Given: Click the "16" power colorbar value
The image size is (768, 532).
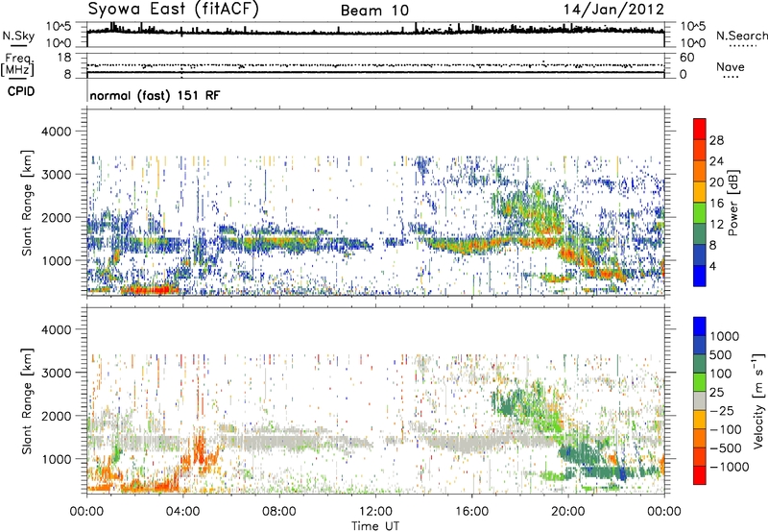Looking at the screenshot, I should click(x=716, y=204).
